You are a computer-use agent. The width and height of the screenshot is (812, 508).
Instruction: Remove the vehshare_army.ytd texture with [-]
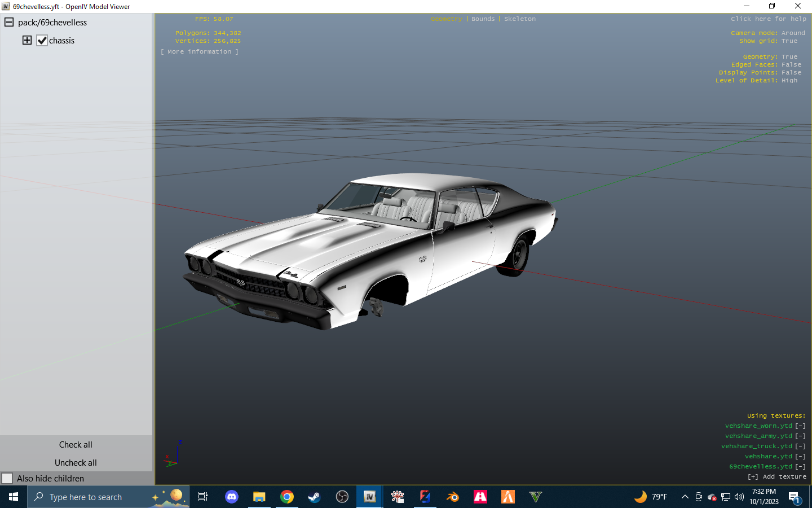800,436
